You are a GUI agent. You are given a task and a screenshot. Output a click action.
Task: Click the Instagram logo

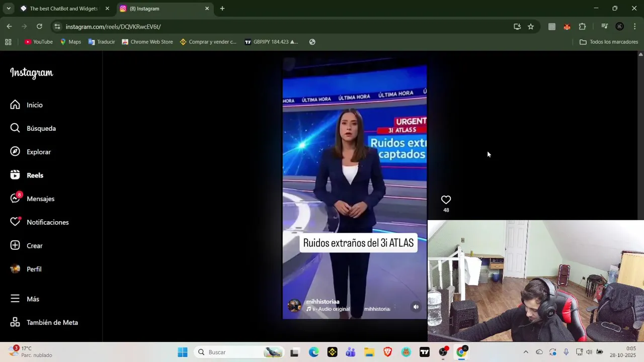pyautogui.click(x=31, y=73)
